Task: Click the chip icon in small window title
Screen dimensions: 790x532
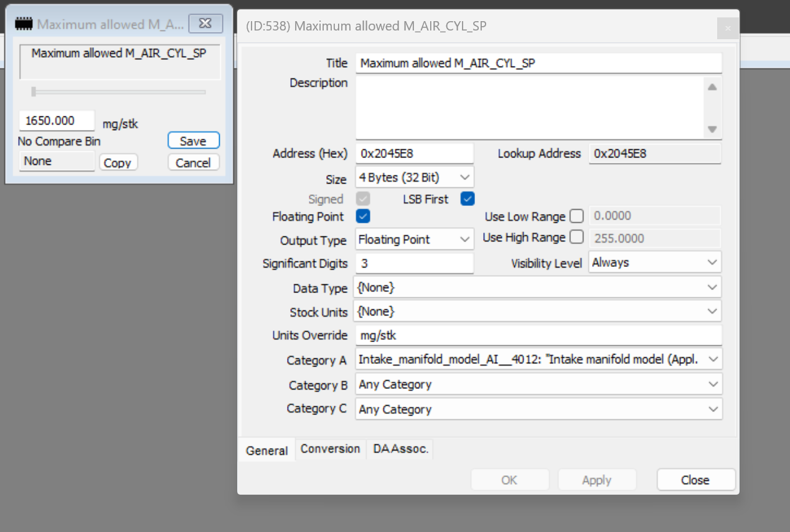Action: (x=23, y=24)
